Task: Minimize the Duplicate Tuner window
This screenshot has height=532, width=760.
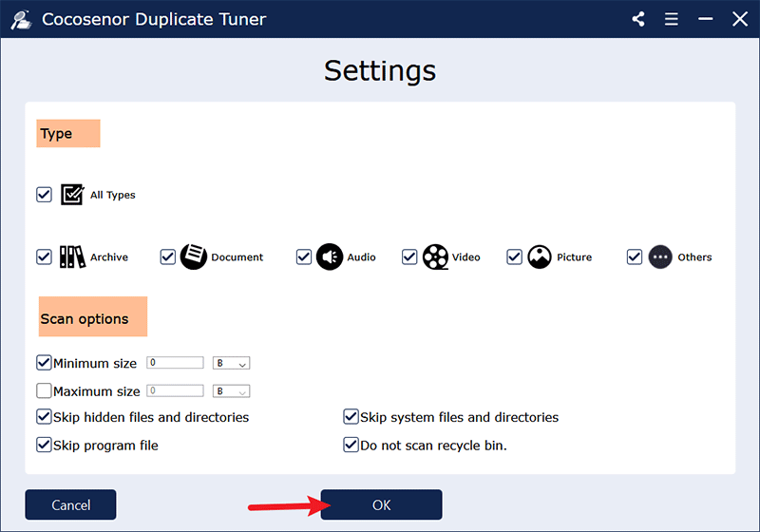Action: tap(705, 19)
